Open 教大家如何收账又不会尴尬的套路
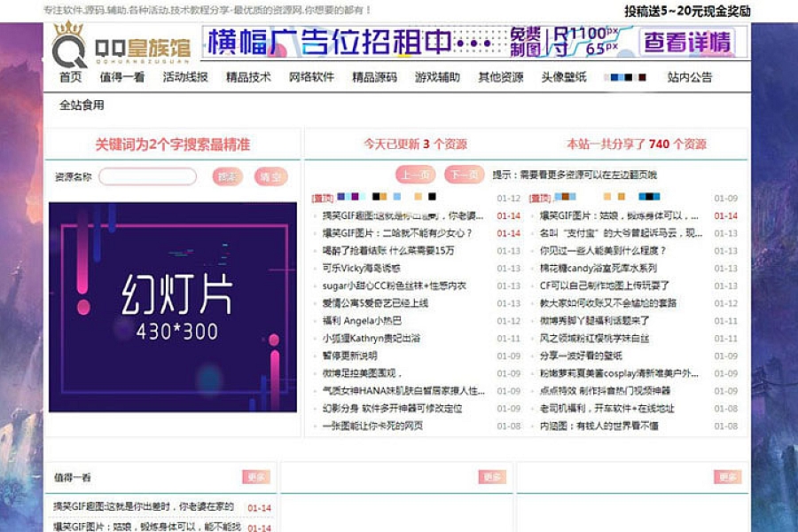 click(608, 303)
